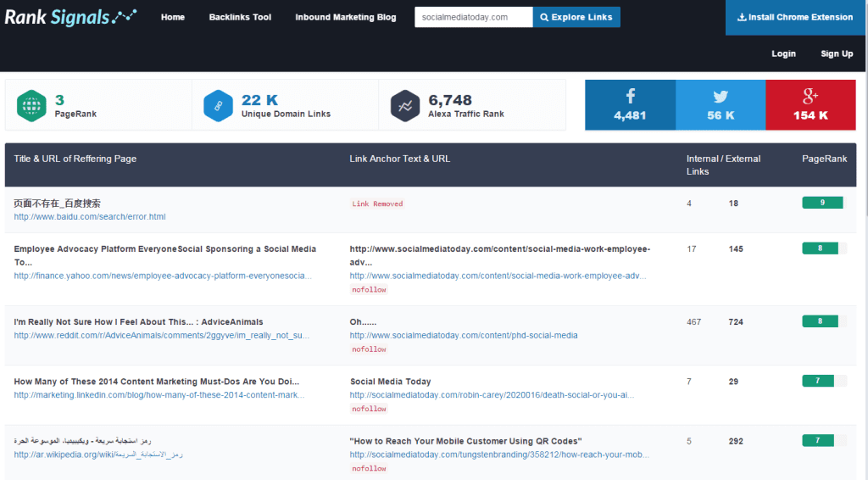Click the PageRank 9 green bar

pyautogui.click(x=822, y=203)
